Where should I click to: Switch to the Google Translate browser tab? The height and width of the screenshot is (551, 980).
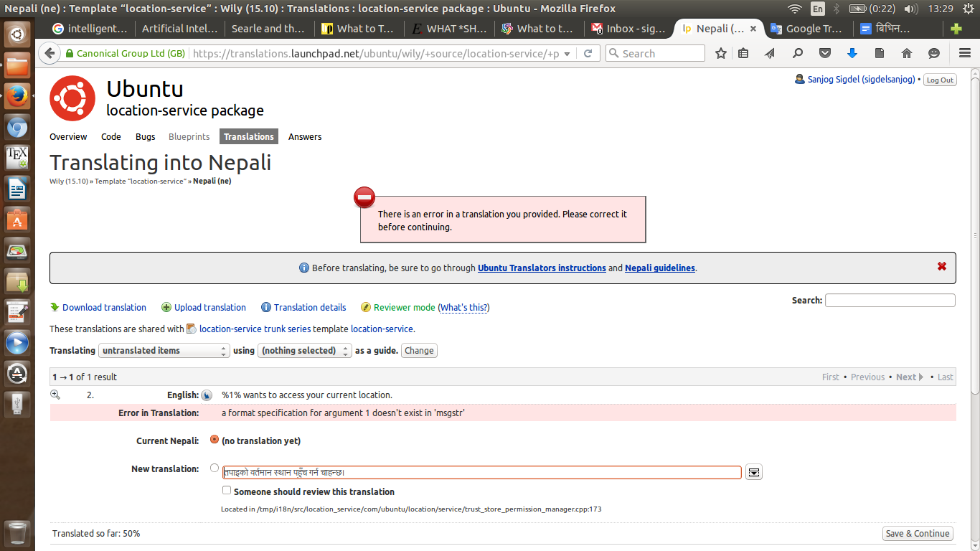coord(809,29)
